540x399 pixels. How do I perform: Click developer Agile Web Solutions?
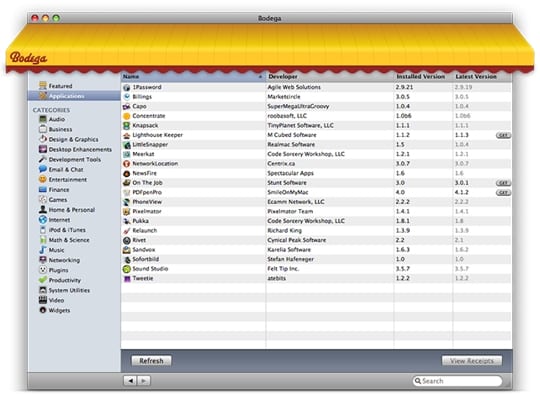294,87
